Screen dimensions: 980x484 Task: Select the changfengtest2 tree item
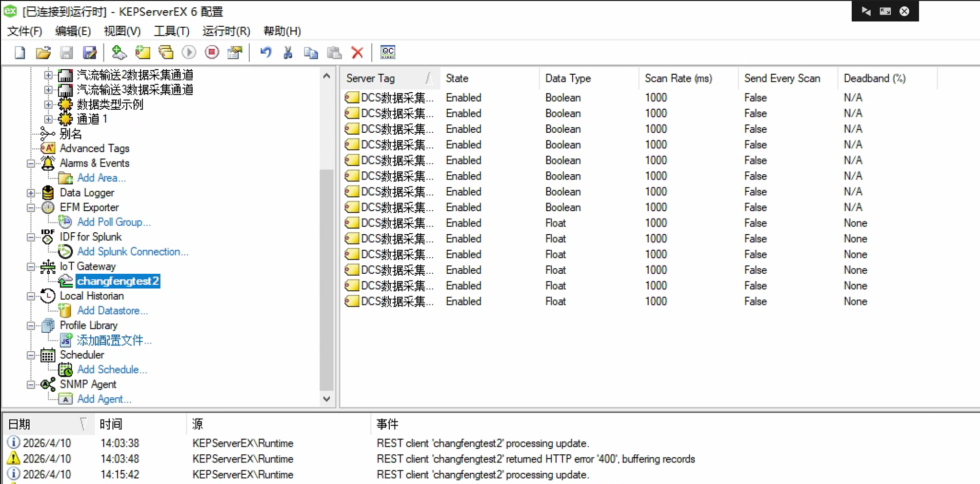tap(118, 281)
